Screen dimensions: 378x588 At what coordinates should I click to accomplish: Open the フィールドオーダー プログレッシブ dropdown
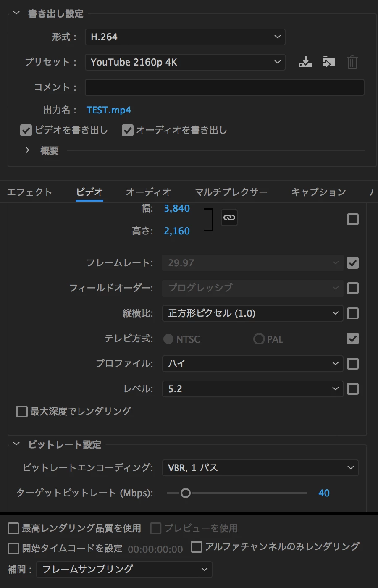[x=253, y=288]
